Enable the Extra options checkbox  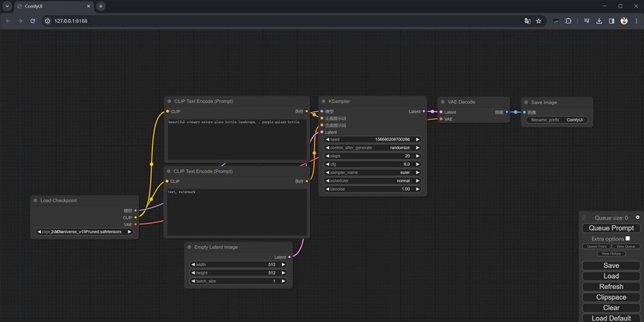click(x=627, y=238)
